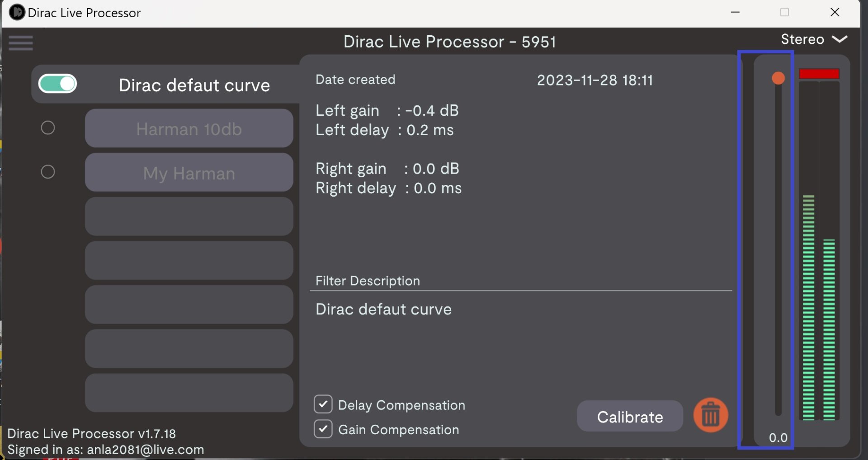Click the first empty filter slot
This screenshot has width=868, height=460.
click(x=189, y=216)
